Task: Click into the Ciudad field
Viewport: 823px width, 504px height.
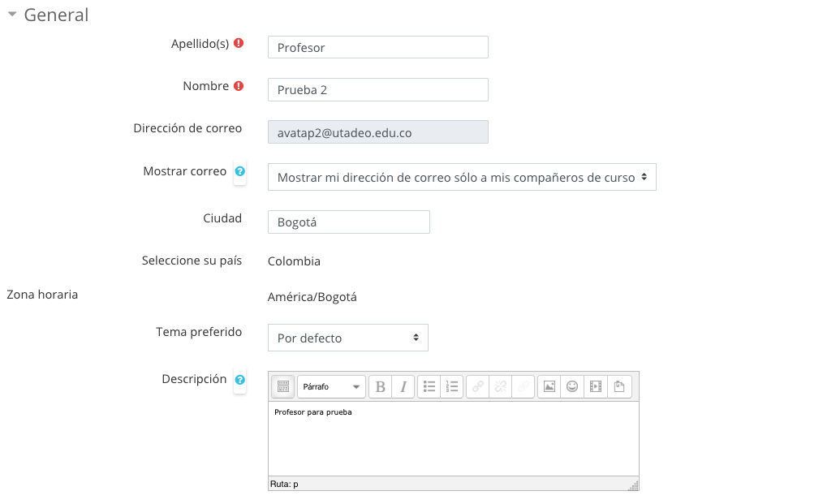Action: [349, 222]
